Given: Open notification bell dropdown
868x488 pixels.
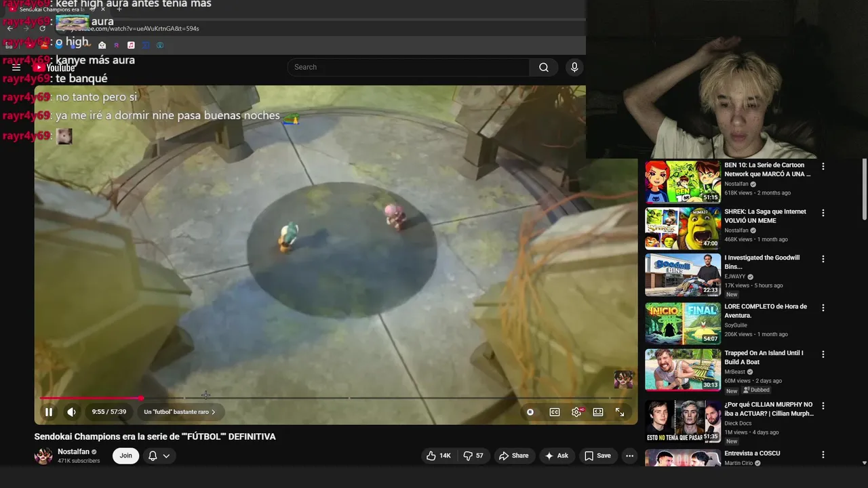Looking at the screenshot, I should pyautogui.click(x=159, y=455).
